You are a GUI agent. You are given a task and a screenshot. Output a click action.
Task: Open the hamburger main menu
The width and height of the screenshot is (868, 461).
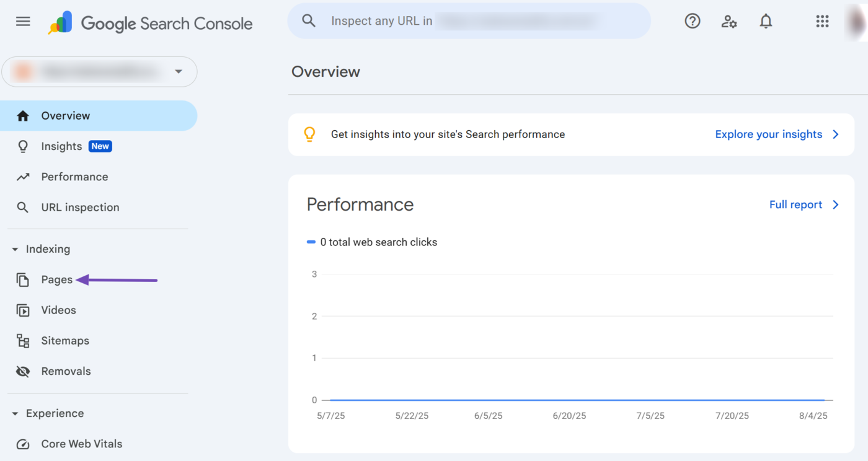tap(23, 22)
